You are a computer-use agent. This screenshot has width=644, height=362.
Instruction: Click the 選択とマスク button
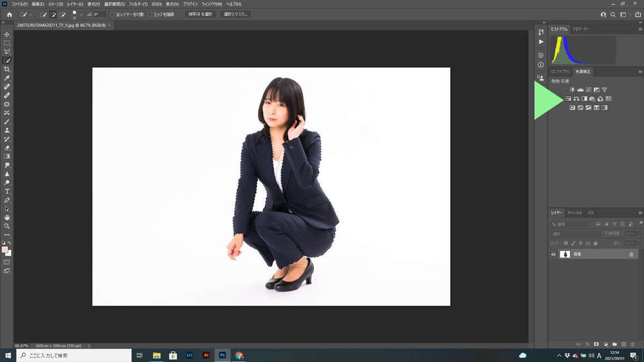tap(235, 14)
